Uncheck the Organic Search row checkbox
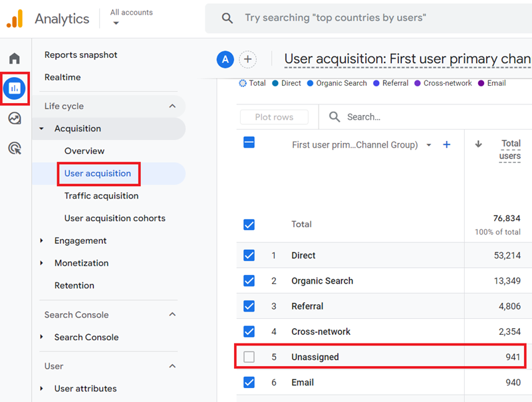Viewport: 532px width, 402px height. [x=249, y=280]
